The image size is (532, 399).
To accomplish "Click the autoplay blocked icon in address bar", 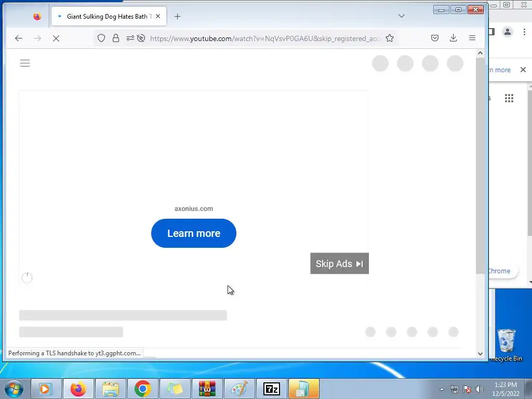I will point(141,38).
